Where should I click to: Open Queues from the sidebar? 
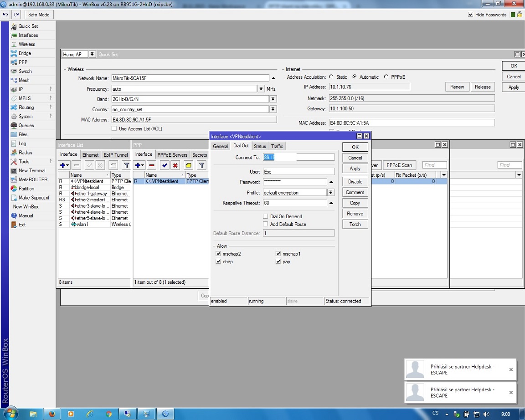click(x=26, y=125)
